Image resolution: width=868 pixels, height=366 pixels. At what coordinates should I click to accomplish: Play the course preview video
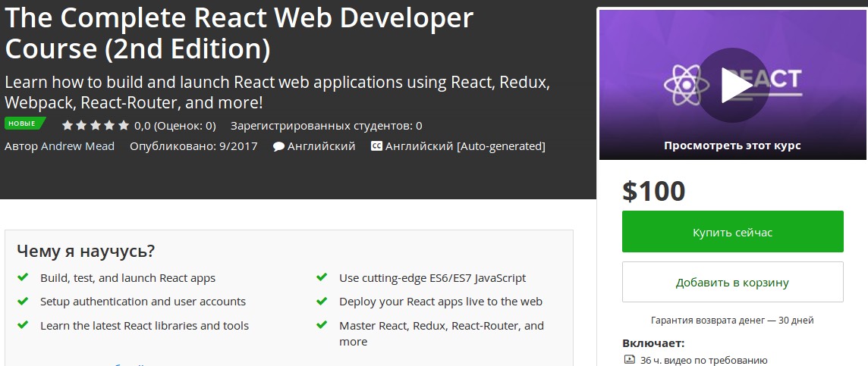coord(733,86)
